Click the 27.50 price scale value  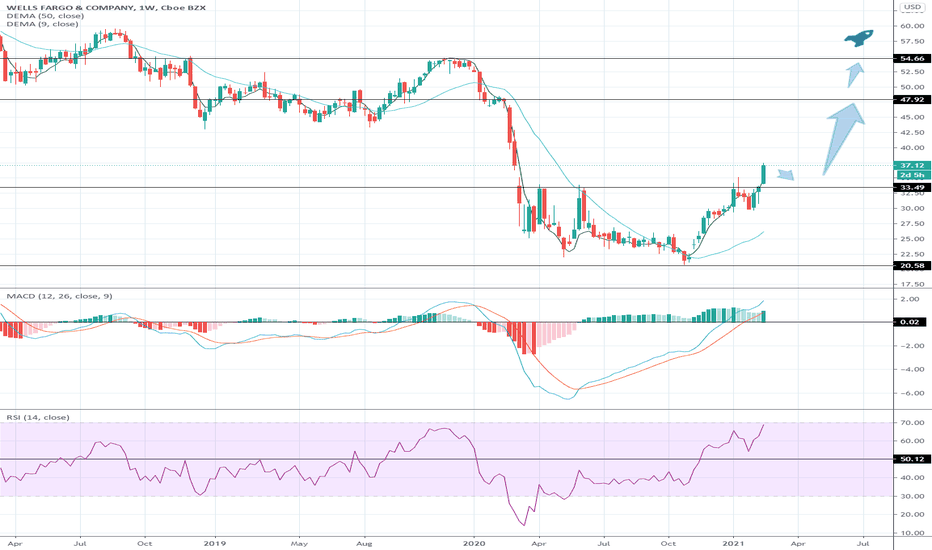(912, 224)
